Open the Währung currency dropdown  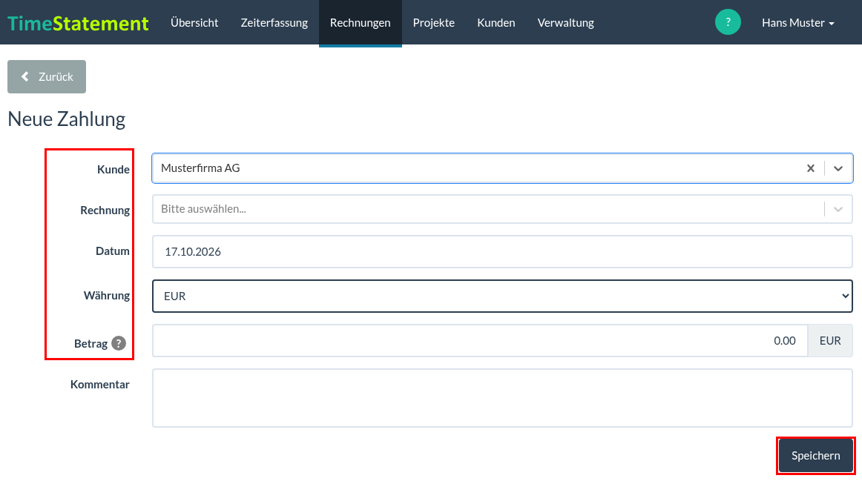[x=502, y=296]
